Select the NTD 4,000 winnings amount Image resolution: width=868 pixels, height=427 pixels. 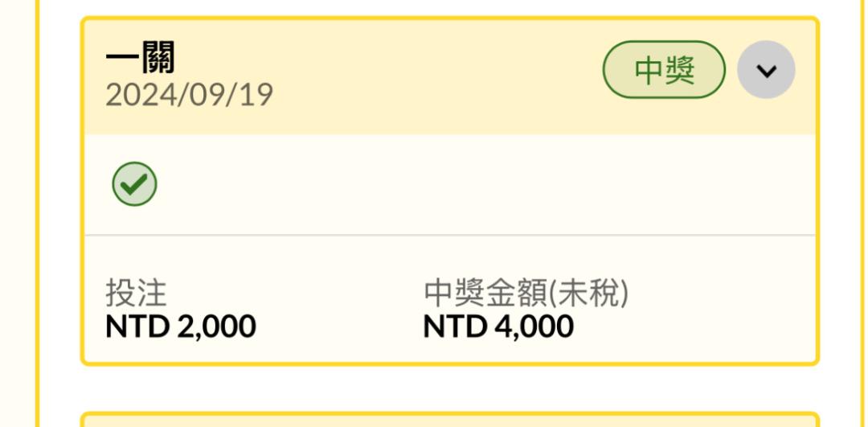click(498, 326)
